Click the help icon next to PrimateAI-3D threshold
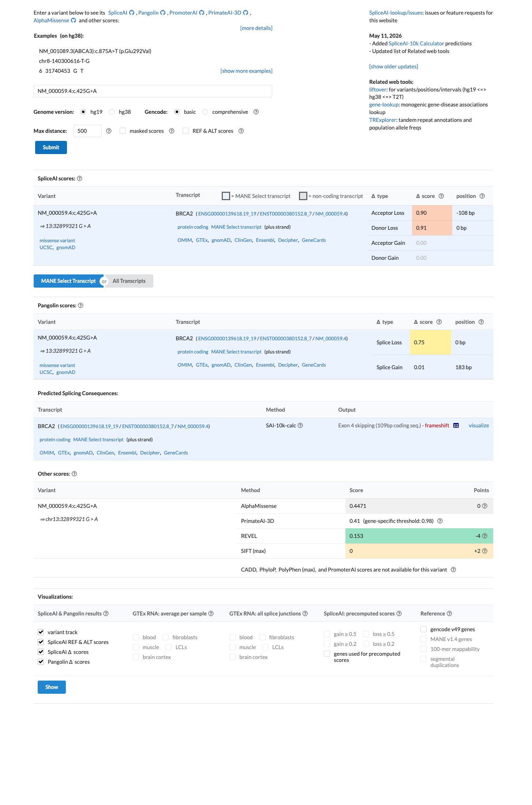This screenshot has height=805, width=532. click(x=440, y=521)
